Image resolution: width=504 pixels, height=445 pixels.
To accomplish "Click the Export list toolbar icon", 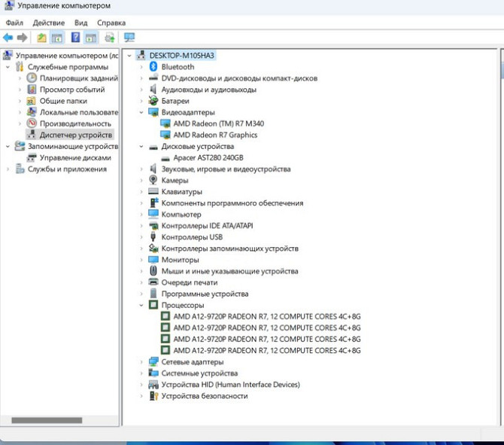I will pyautogui.click(x=110, y=38).
